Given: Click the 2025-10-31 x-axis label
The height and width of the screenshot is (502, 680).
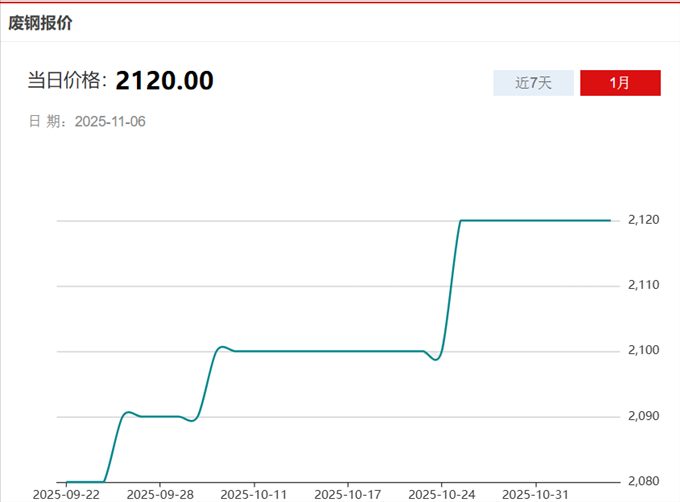Looking at the screenshot, I should click(x=535, y=494).
